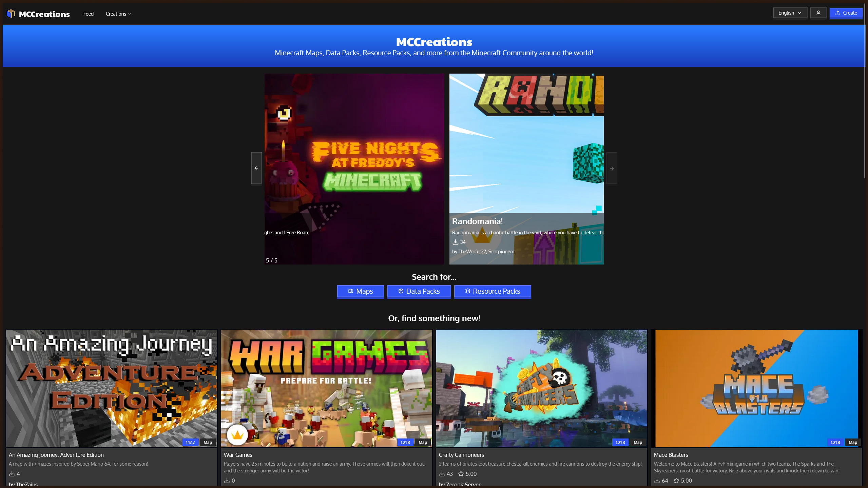Expand the Creations dropdown menu
868x488 pixels.
[x=118, y=14]
